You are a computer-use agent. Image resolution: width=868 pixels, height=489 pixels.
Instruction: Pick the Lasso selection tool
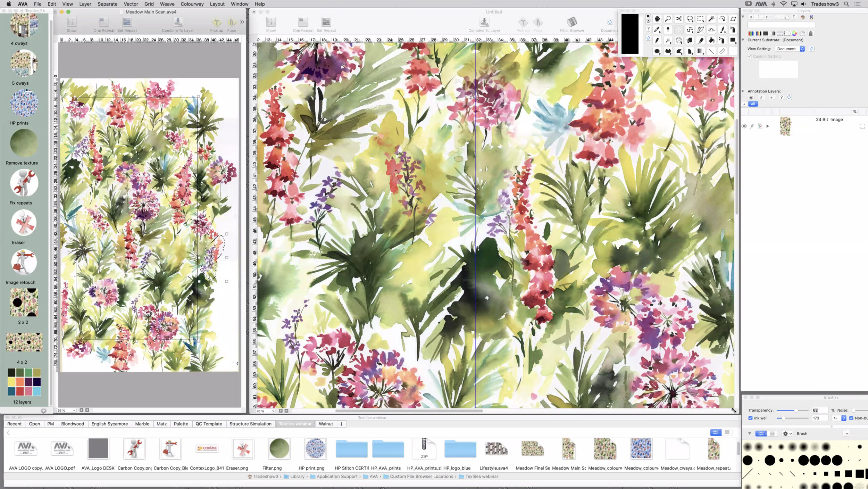click(690, 19)
